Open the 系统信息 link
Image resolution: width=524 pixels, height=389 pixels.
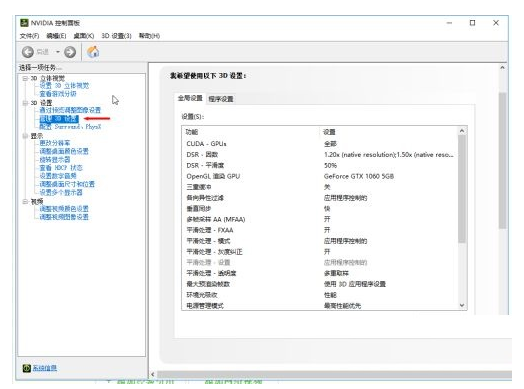(44, 368)
